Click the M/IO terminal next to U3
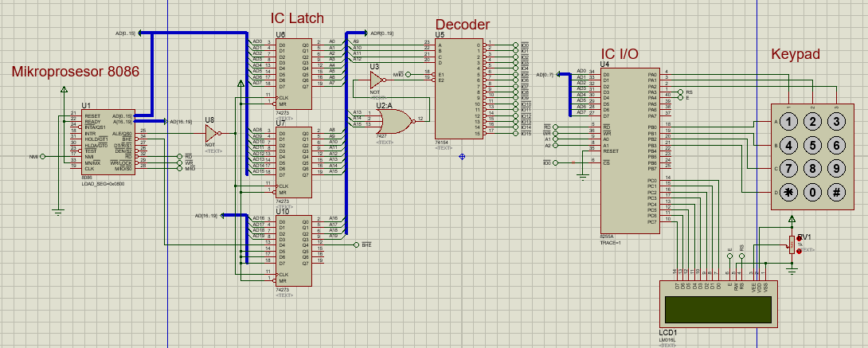The height and width of the screenshot is (348, 868). pos(408,75)
